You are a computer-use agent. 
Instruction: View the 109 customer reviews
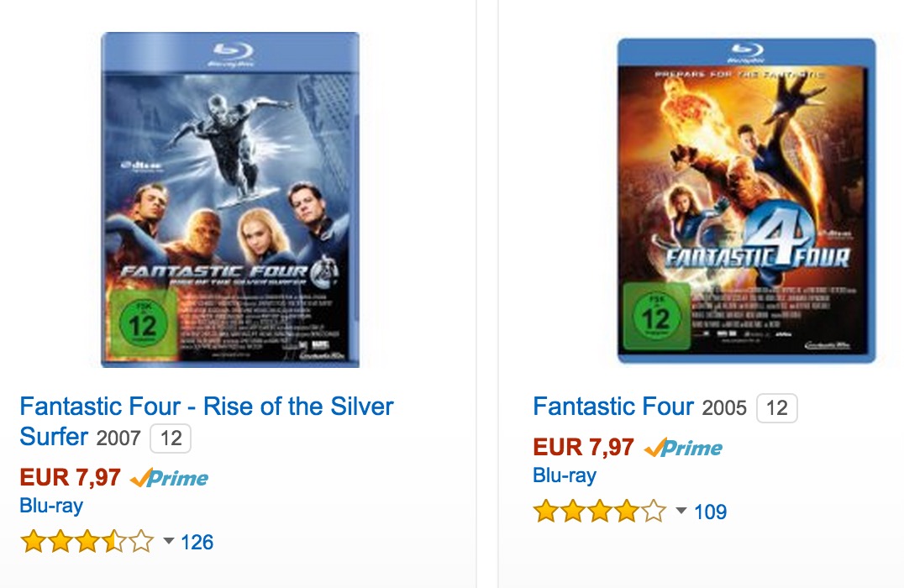click(x=711, y=511)
